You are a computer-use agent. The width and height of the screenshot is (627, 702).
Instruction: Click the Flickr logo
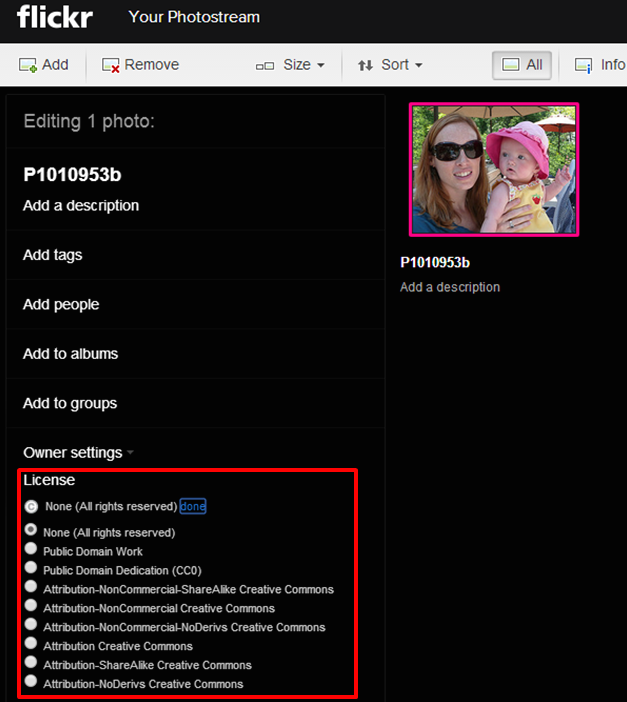click(55, 17)
